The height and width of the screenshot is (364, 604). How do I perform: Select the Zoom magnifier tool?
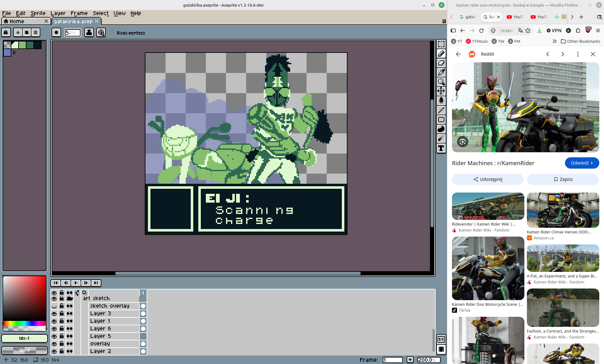coord(441,82)
